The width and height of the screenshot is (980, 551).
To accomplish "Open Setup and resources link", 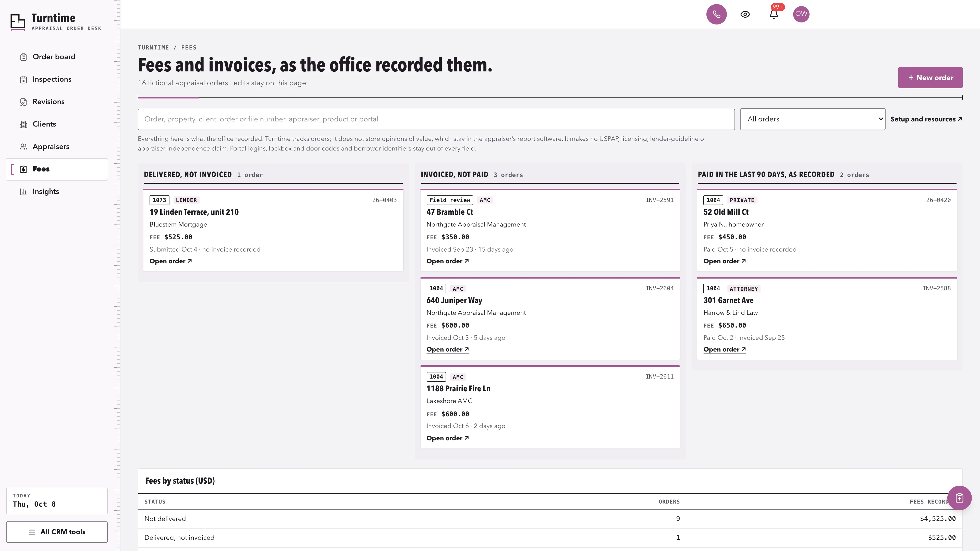I will (926, 119).
